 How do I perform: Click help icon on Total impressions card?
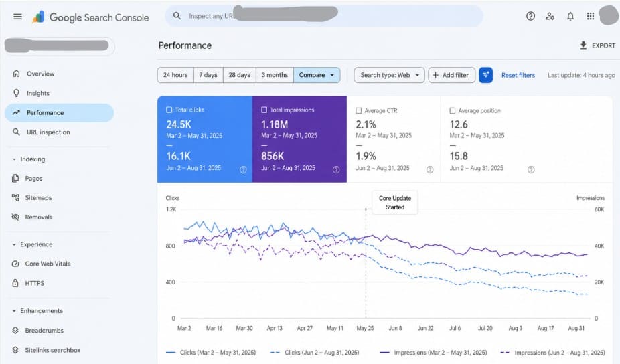[x=336, y=169]
